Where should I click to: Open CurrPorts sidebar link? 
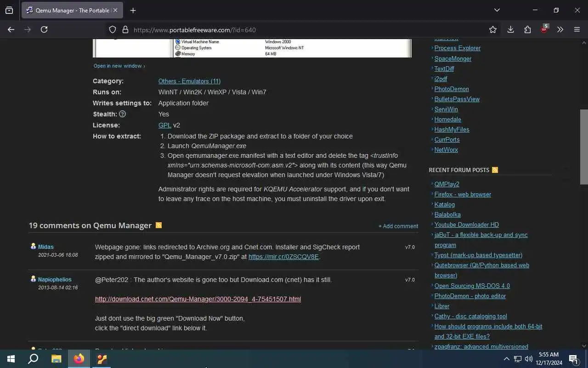click(447, 139)
